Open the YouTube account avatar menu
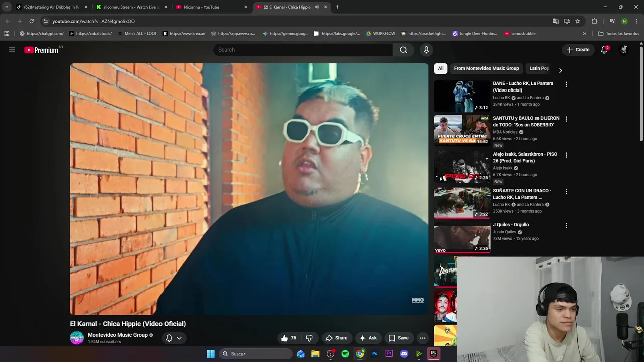The image size is (644, 362). [624, 50]
